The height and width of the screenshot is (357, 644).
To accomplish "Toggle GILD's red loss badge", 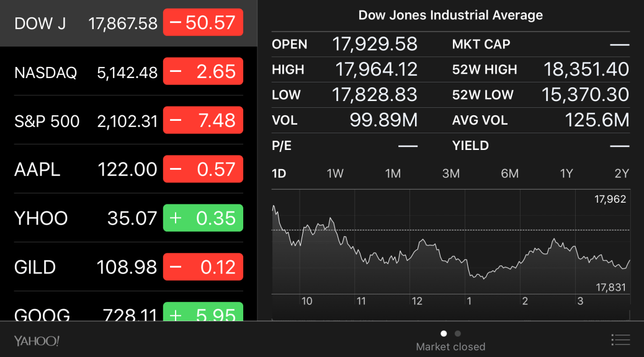I will (x=203, y=267).
